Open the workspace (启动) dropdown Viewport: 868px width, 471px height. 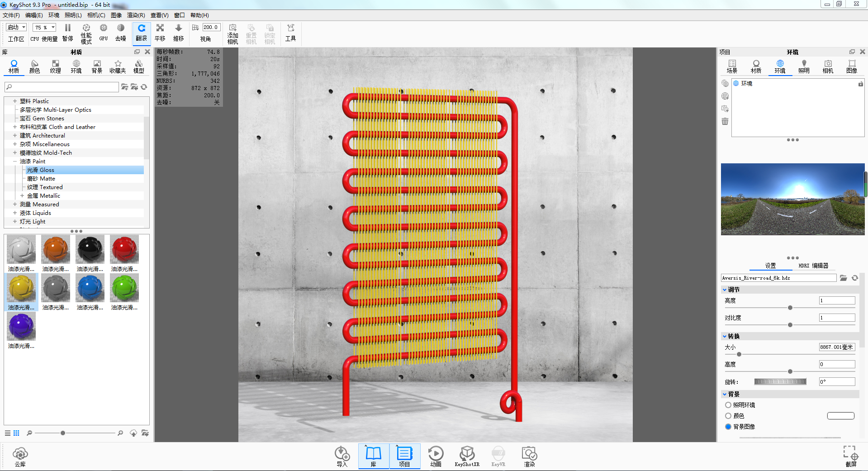click(x=17, y=27)
